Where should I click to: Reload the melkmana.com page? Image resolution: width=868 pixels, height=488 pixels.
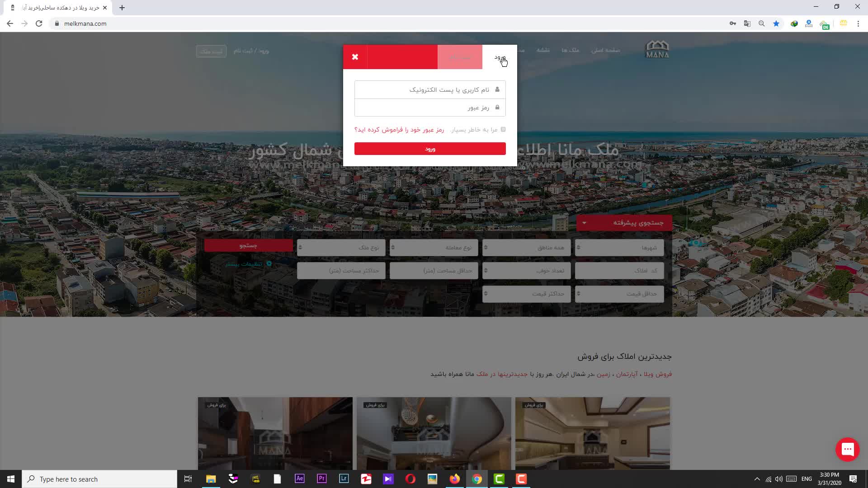point(39,23)
